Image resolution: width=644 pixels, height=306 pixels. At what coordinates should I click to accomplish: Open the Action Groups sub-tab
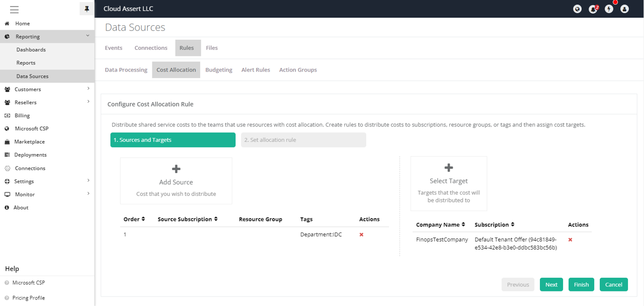298,70
